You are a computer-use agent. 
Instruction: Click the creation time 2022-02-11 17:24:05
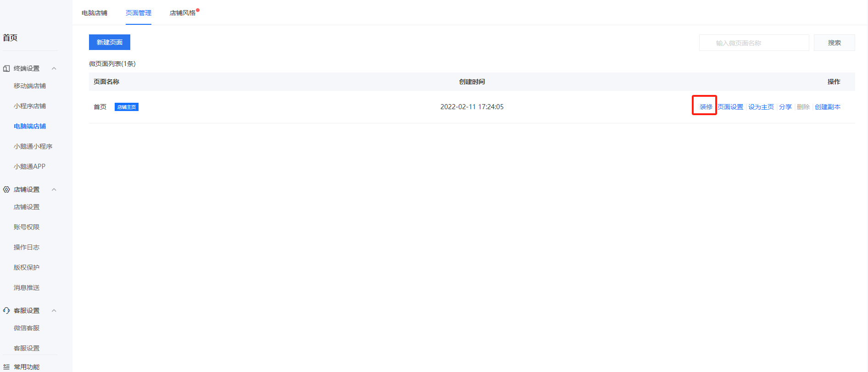pos(472,107)
